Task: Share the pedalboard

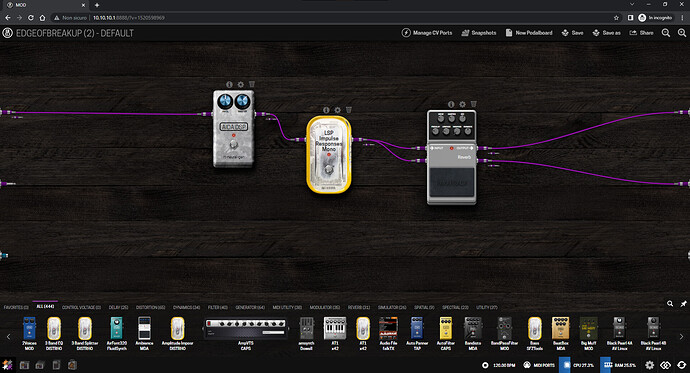Action: point(642,33)
